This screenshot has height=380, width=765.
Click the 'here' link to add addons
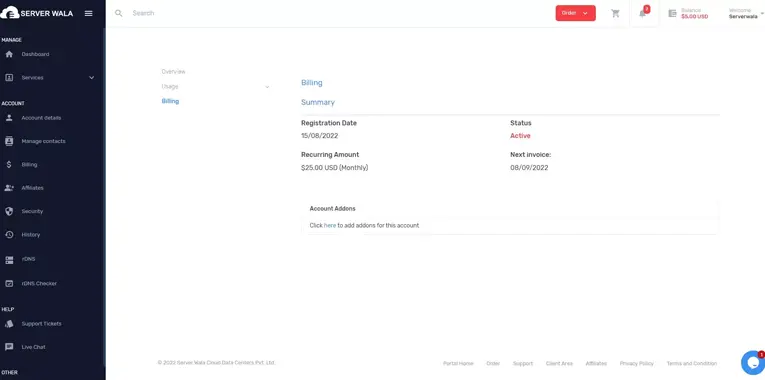pos(330,225)
